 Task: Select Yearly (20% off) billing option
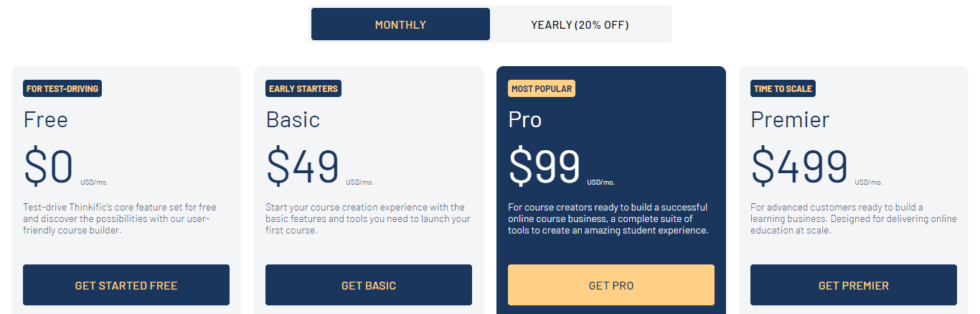580,24
